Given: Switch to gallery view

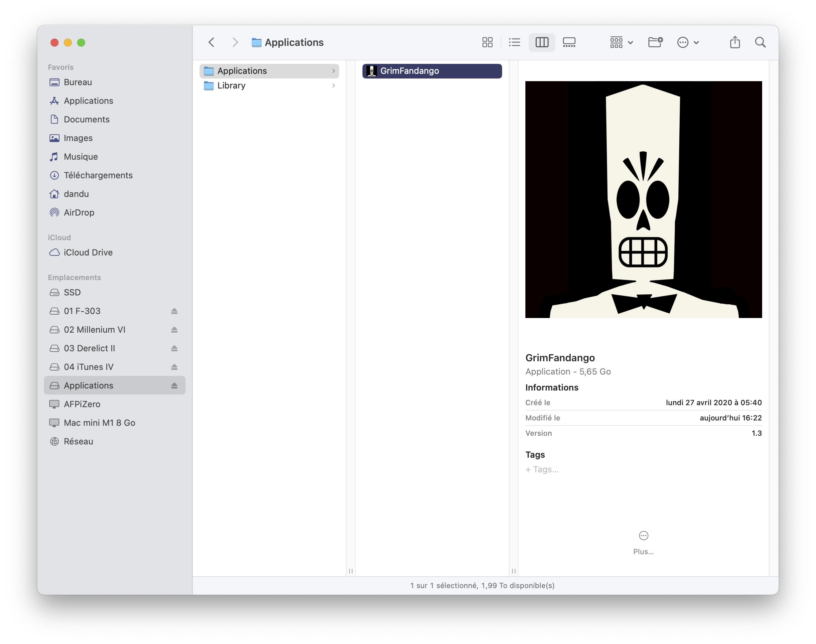Looking at the screenshot, I should (x=569, y=42).
